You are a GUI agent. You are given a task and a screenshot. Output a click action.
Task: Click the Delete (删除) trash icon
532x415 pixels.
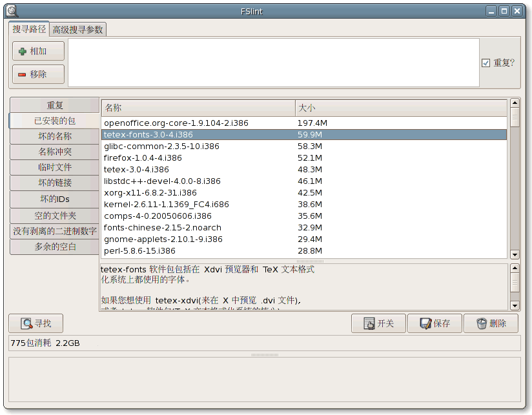pyautogui.click(x=481, y=323)
